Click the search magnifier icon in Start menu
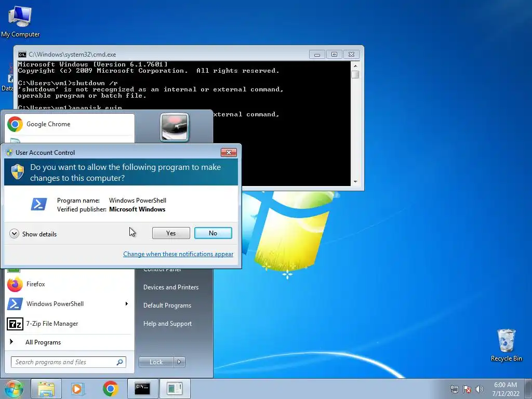 point(120,362)
